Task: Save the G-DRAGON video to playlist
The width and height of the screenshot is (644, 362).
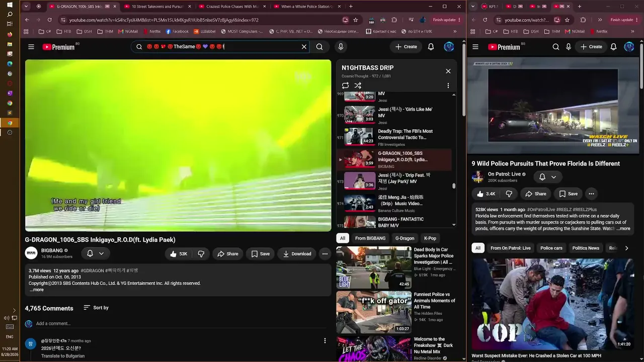Action: pyautogui.click(x=260, y=254)
